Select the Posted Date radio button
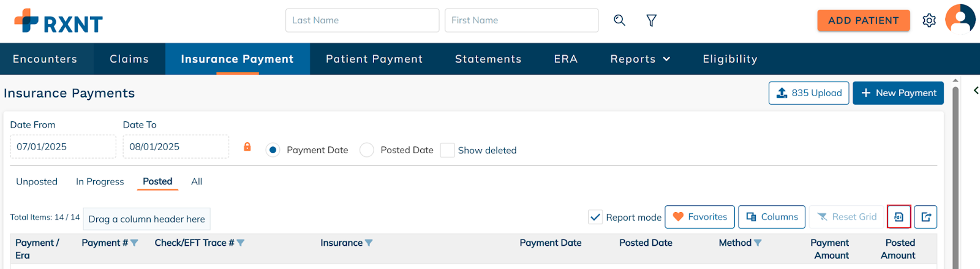 pos(367,150)
